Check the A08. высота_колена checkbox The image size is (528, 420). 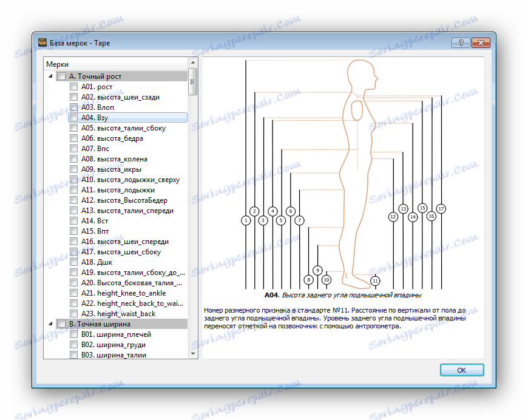coord(73,158)
